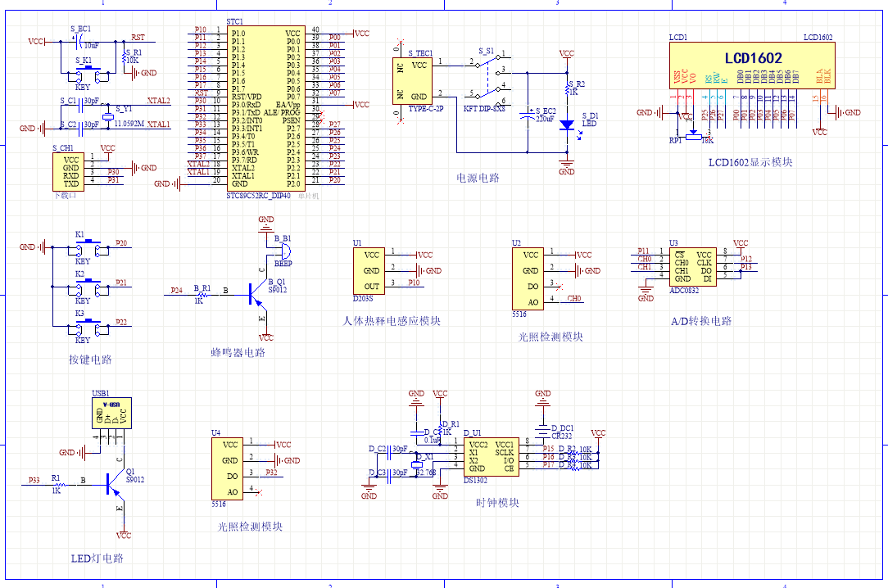Click the 'P24' net label at buzzer input
The width and height of the screenshot is (888, 588).
(177, 291)
